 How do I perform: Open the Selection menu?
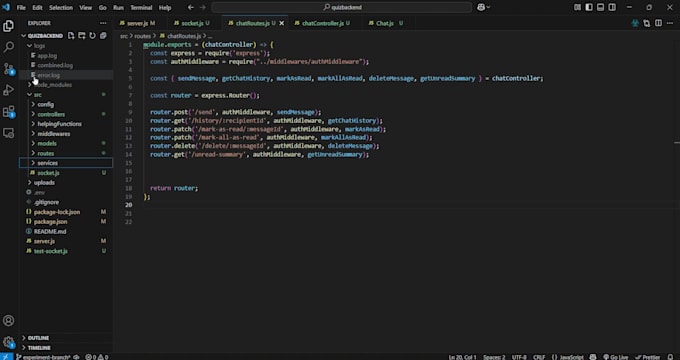61,7
